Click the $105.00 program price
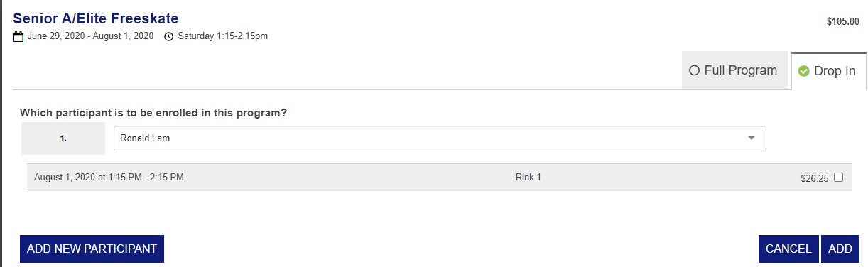The image size is (868, 267). pos(842,22)
